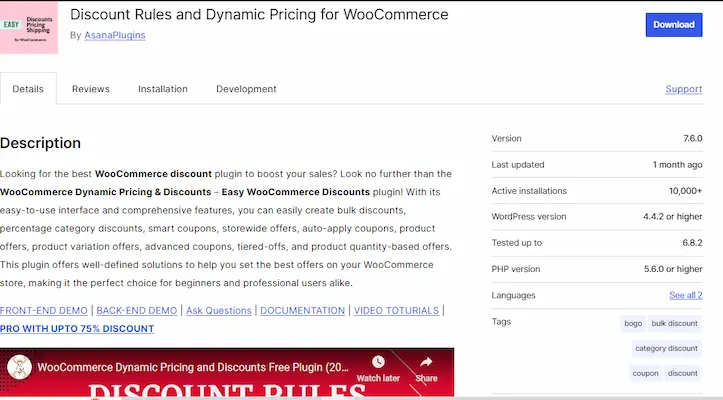The image size is (723, 400).
Task: Download the plugin
Action: 674,24
